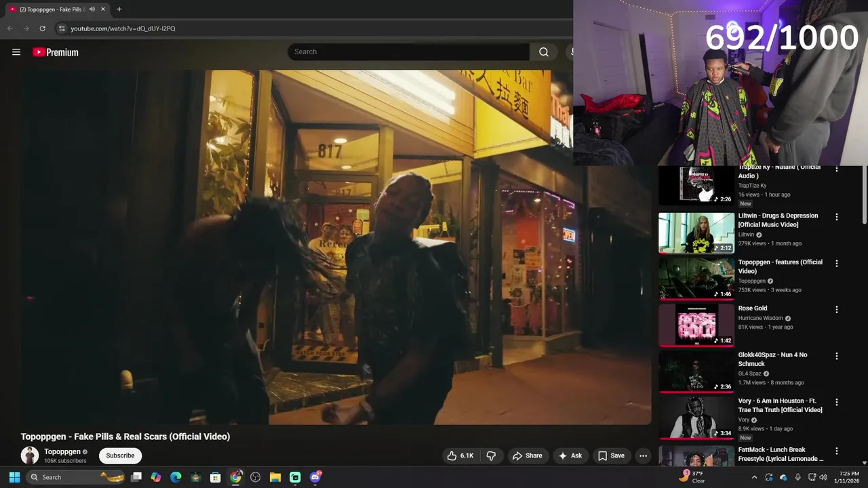Open volume control in system tray
Screen dimensions: 868x488
(x=823, y=477)
